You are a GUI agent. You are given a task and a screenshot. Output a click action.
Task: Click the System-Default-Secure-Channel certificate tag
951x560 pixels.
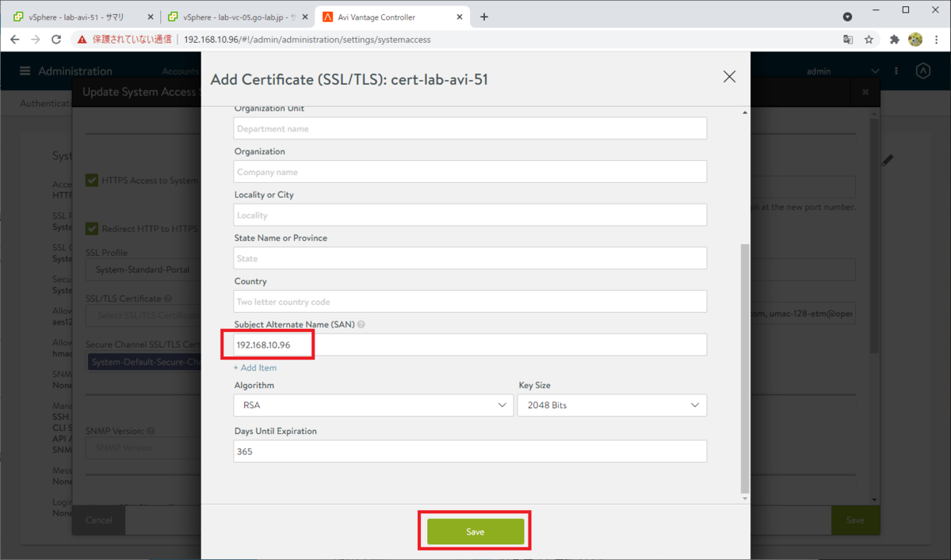[144, 362]
